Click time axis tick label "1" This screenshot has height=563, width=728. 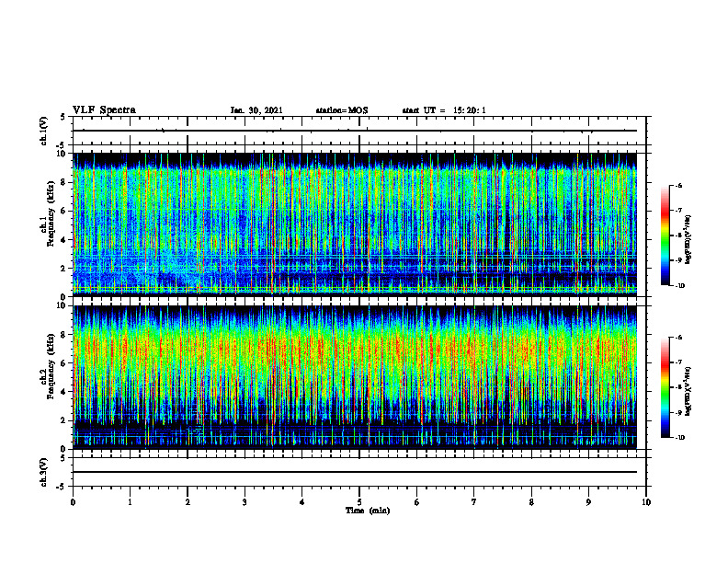point(130,502)
